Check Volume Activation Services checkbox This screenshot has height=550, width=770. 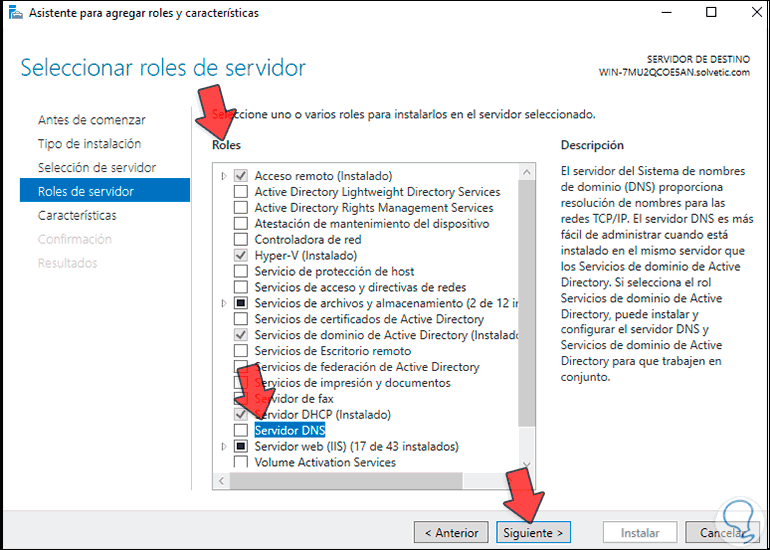click(241, 462)
